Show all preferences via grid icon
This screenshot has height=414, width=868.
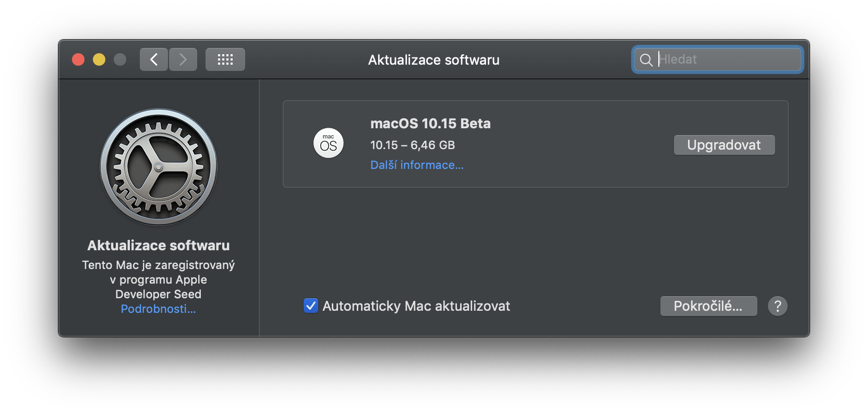tap(225, 59)
